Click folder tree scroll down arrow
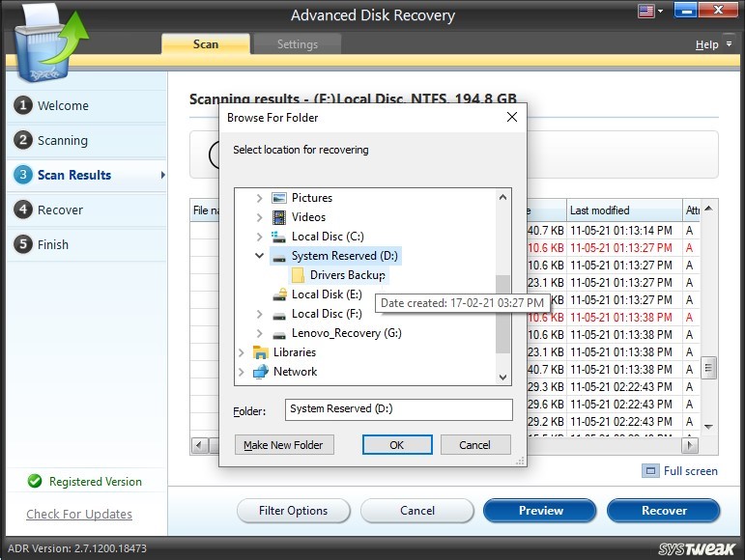Screen dimensions: 745x560 [502, 377]
